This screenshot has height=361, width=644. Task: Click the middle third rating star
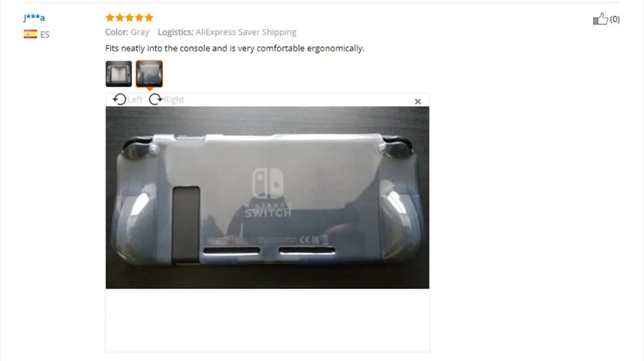pyautogui.click(x=129, y=17)
